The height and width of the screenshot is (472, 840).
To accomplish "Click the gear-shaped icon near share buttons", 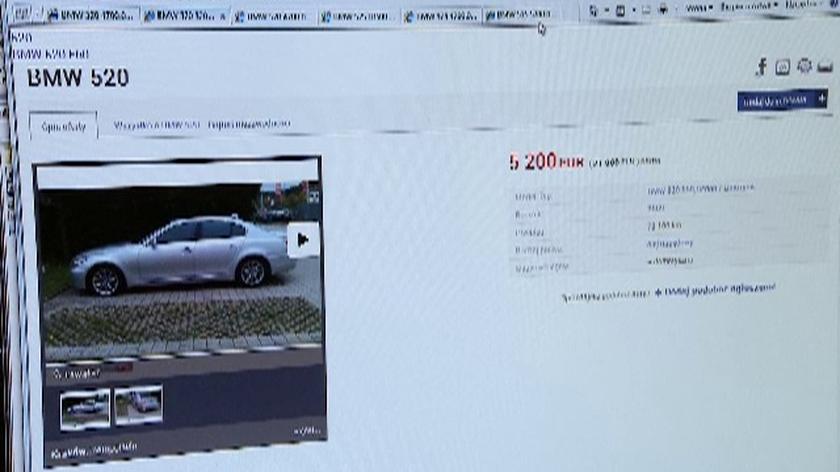I will (804, 66).
